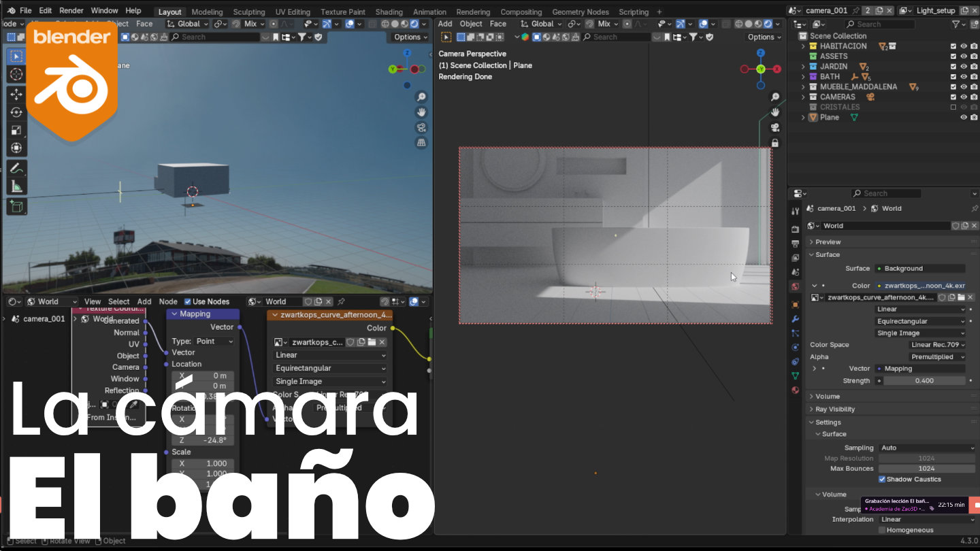Screen dimensions: 980x551
Task: Add a new workspace with plus button
Action: (659, 12)
